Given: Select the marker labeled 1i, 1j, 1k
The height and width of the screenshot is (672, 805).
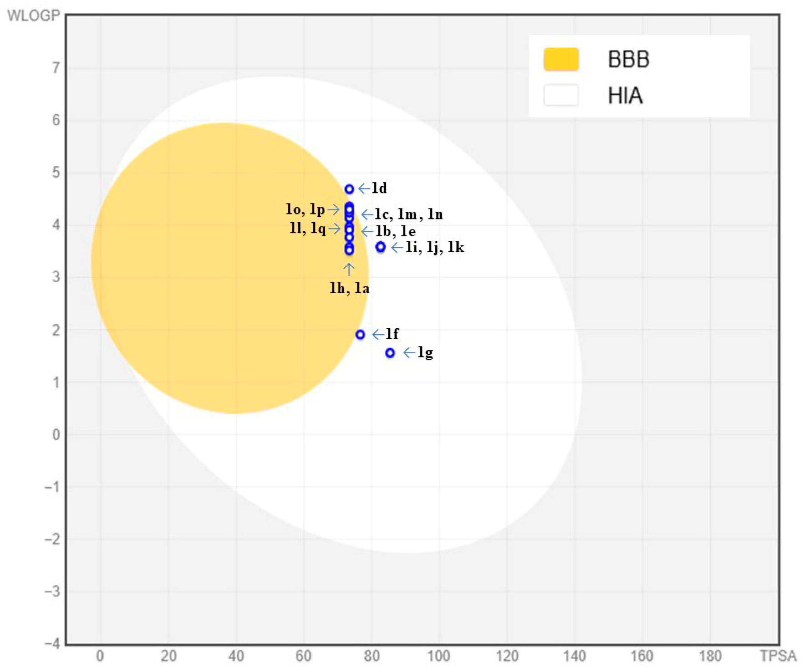Looking at the screenshot, I should [x=380, y=247].
